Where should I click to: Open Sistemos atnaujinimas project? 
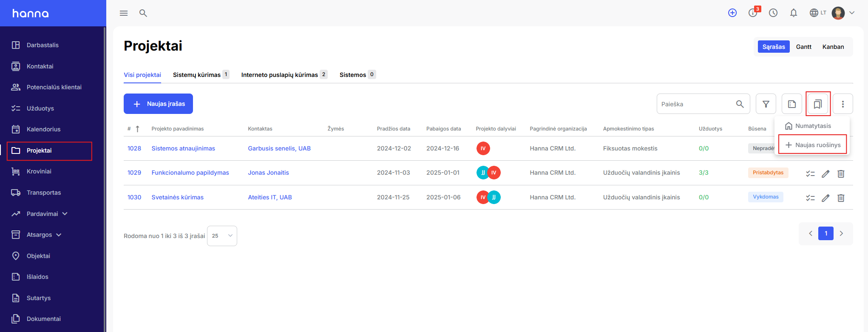point(183,148)
